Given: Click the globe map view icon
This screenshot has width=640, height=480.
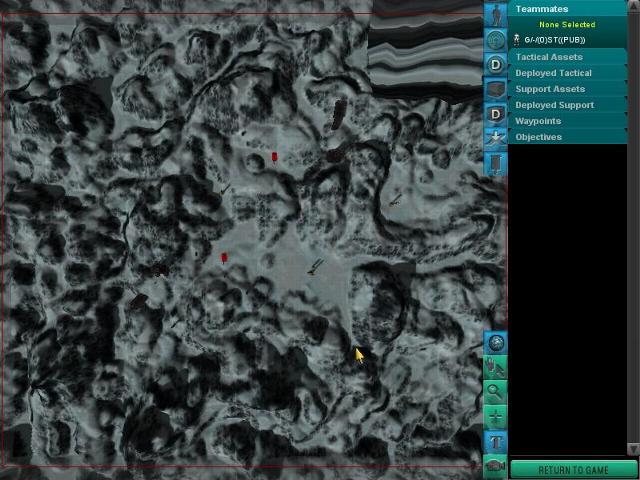Looking at the screenshot, I should (x=496, y=343).
